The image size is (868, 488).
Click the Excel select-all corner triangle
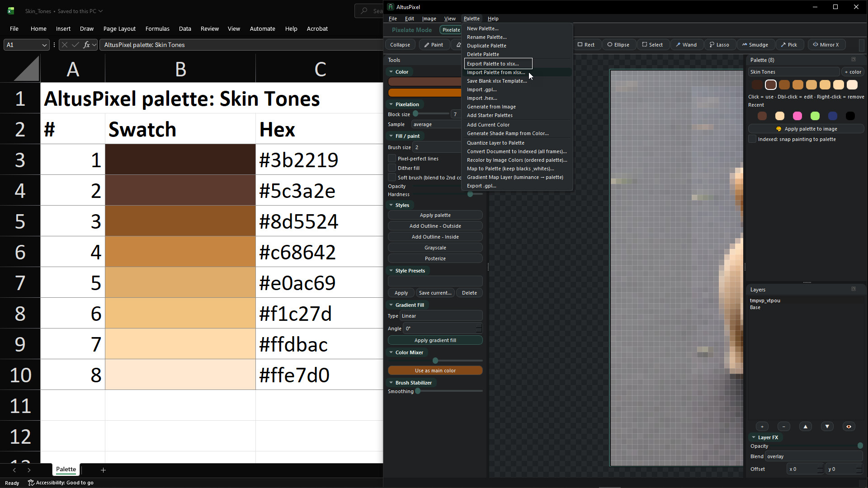[x=27, y=69]
